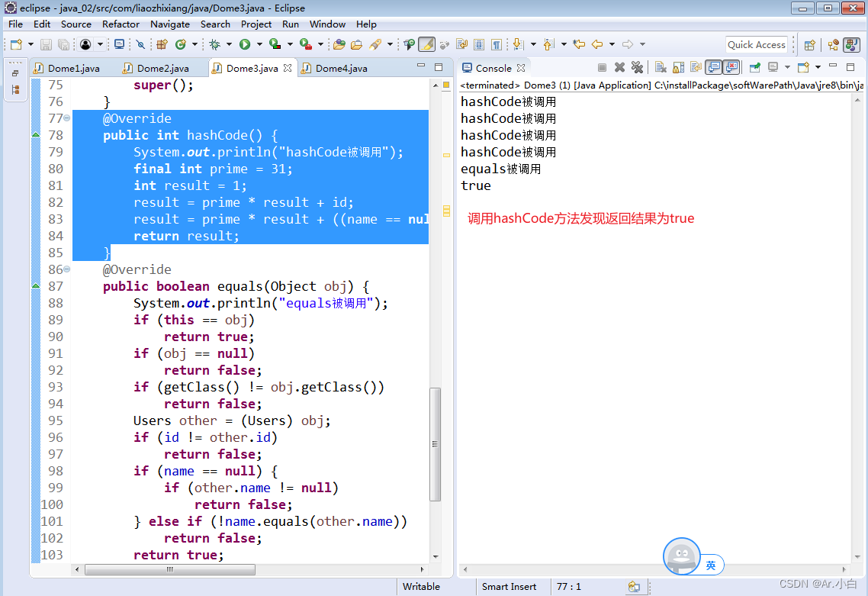Open the File menu
Screen dimensions: 868x596
click(15, 24)
